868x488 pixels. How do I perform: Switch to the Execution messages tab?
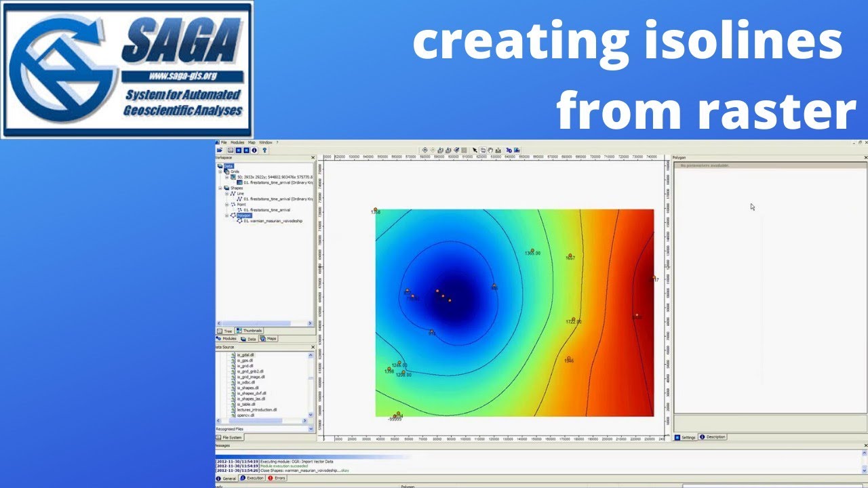253,479
